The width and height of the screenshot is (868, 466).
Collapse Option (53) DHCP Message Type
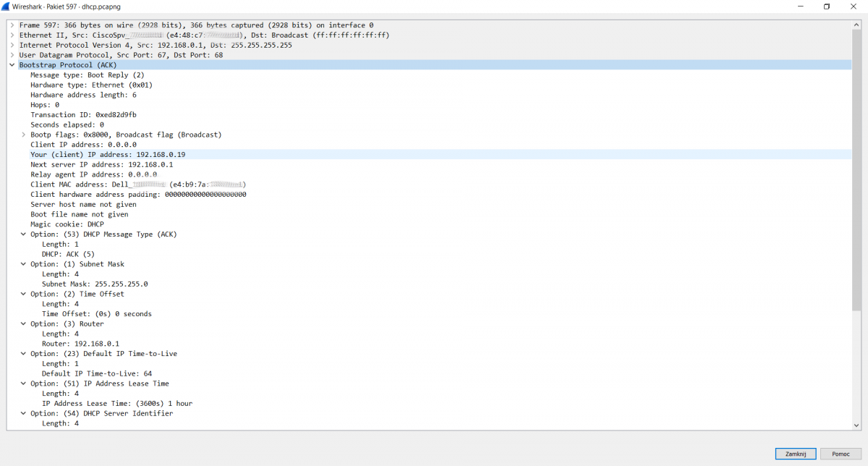click(24, 234)
